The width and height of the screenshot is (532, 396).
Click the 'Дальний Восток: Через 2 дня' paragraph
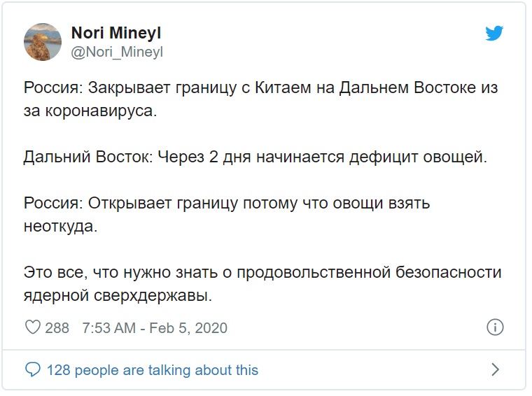click(255, 157)
